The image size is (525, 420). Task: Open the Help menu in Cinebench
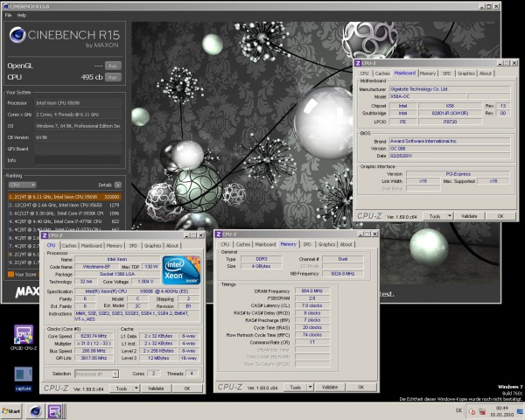pos(22,15)
